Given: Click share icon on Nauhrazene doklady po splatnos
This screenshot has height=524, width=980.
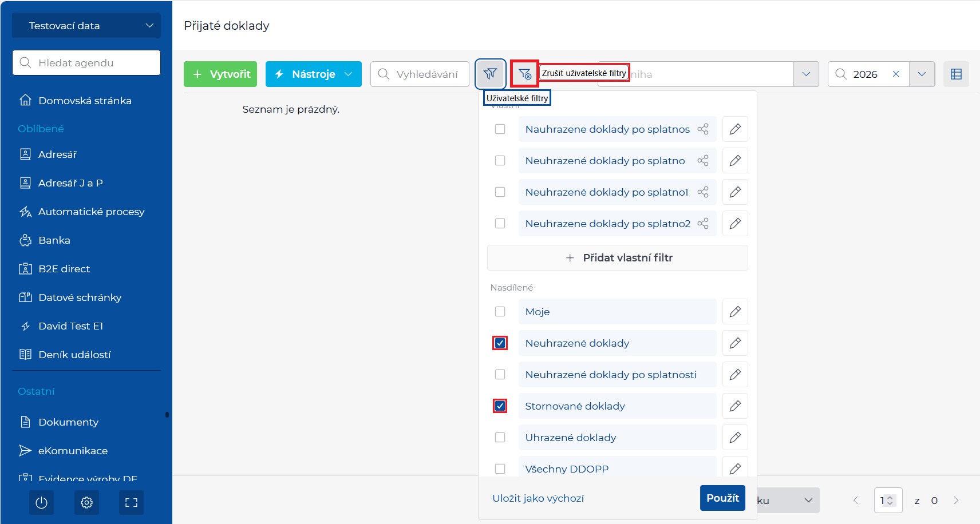Looking at the screenshot, I should tap(703, 129).
